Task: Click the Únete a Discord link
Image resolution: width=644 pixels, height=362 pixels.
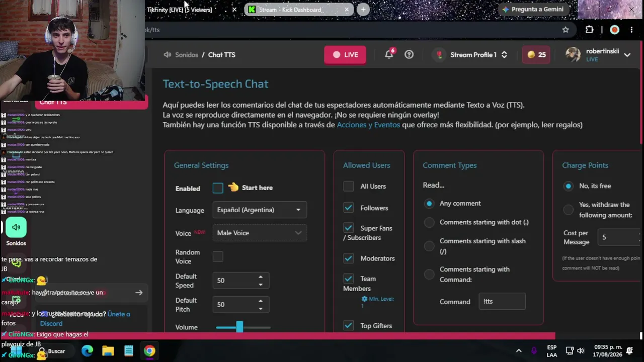Action: 85,319
